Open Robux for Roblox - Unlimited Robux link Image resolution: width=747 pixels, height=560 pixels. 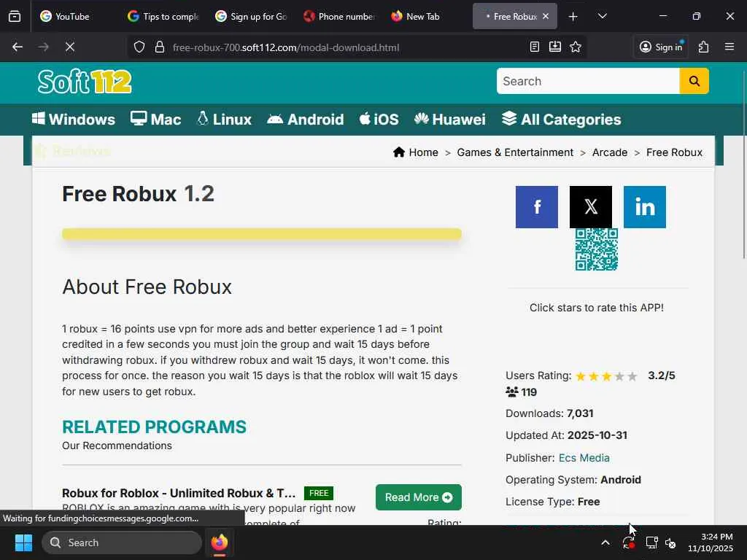pyautogui.click(x=179, y=493)
